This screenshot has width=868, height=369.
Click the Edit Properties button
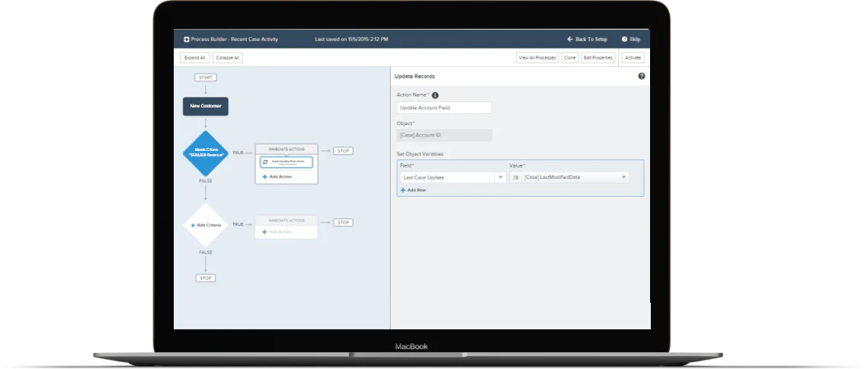[598, 58]
